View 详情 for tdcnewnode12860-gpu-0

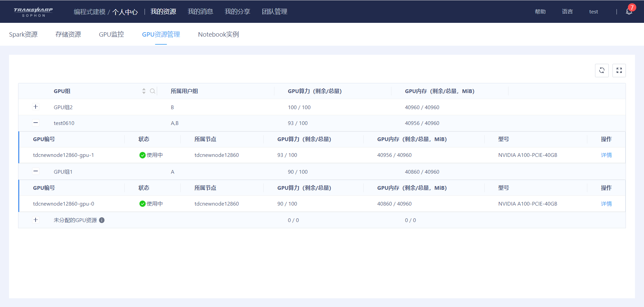pos(606,204)
